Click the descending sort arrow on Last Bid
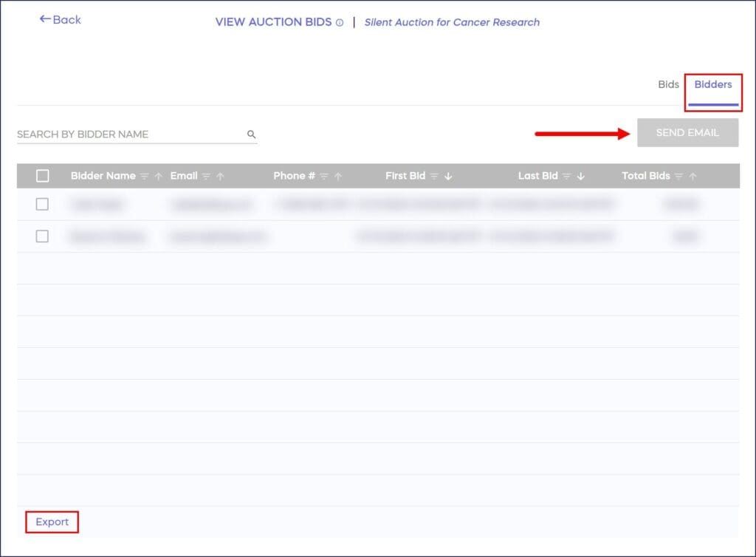Screen dimensions: 756x557 [581, 176]
